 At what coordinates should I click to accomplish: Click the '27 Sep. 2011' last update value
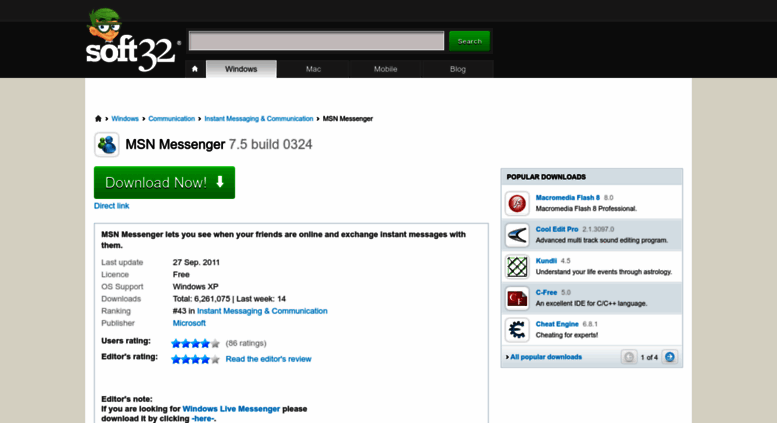tap(196, 263)
